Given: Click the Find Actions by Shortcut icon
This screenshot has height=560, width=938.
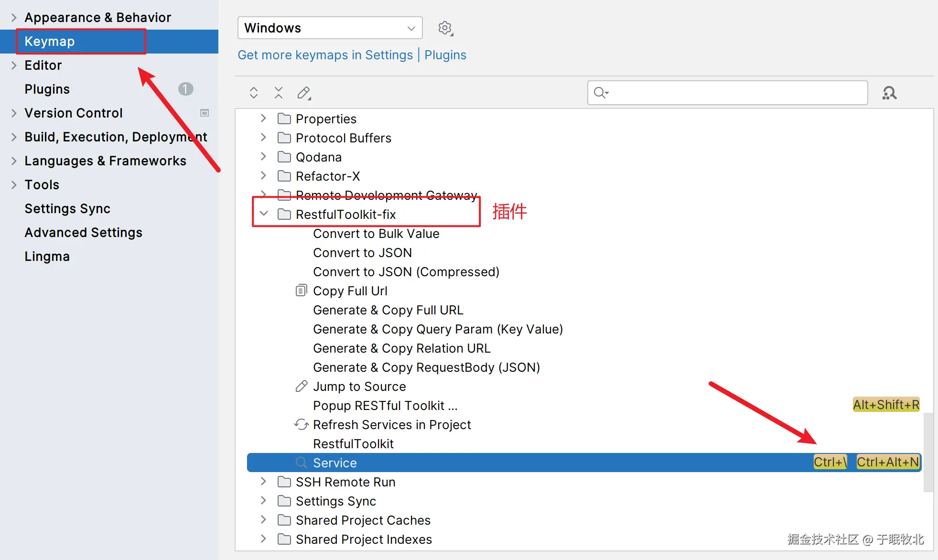Looking at the screenshot, I should [889, 93].
